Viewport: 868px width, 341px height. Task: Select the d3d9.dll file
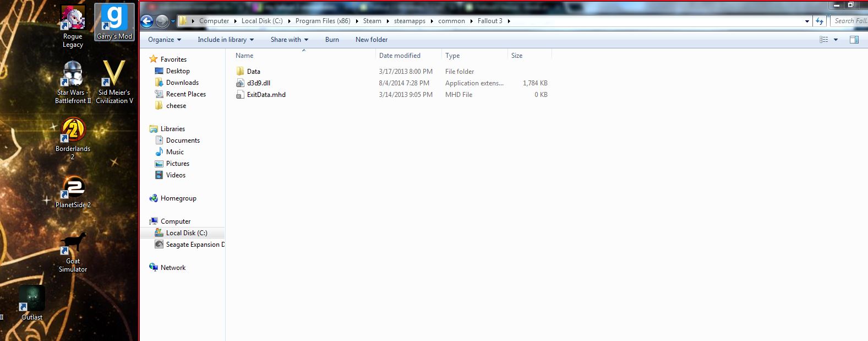(258, 83)
